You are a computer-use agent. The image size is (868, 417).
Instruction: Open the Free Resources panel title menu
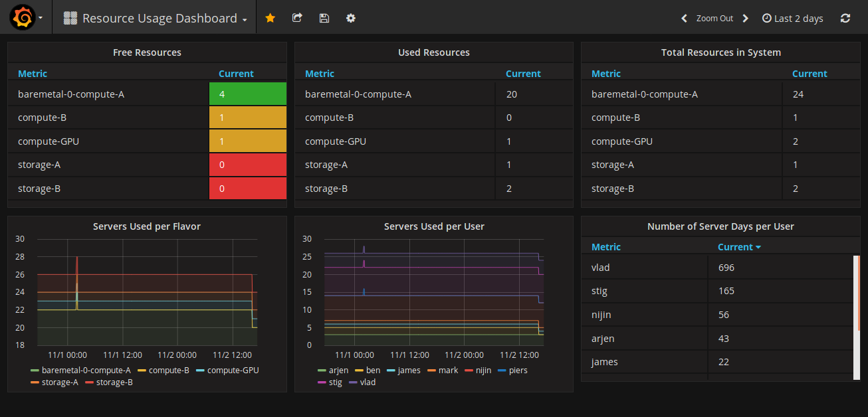point(147,52)
